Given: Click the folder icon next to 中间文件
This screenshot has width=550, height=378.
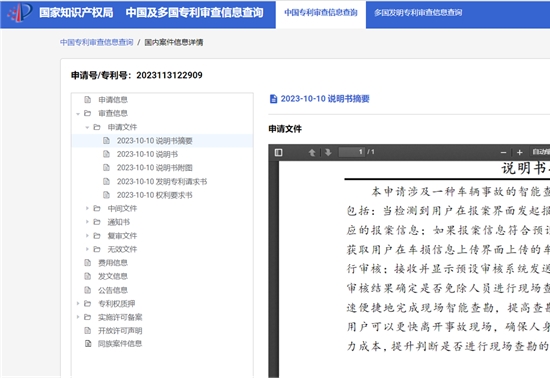Looking at the screenshot, I should coord(97,209).
